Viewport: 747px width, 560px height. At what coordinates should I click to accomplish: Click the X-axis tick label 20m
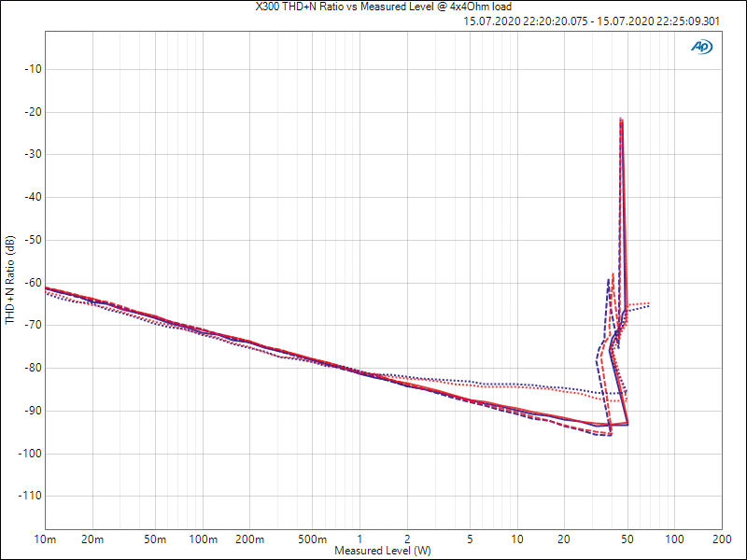pos(92,539)
